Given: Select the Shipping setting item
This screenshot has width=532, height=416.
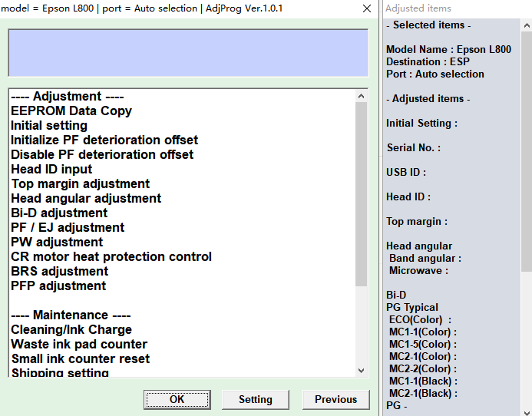Looking at the screenshot, I should pyautogui.click(x=60, y=372).
